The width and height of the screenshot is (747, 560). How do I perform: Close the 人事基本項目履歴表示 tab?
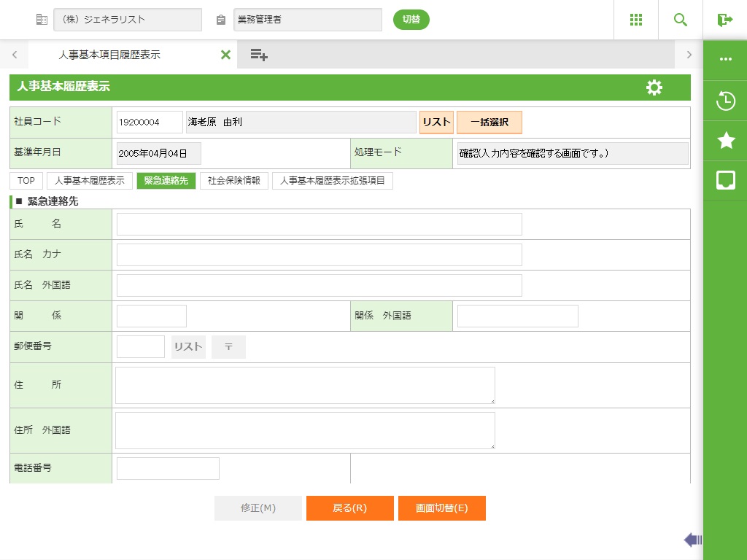click(225, 55)
